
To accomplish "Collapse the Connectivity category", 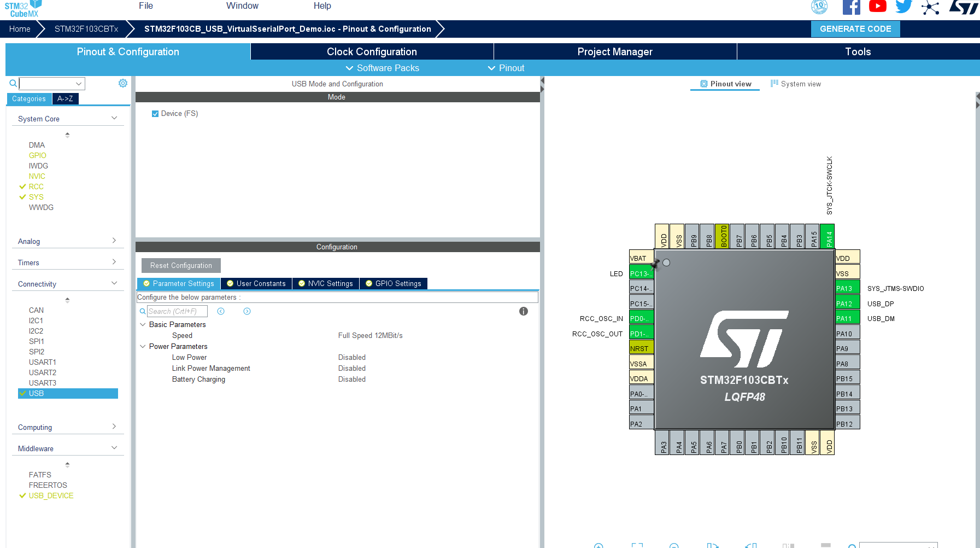I will 114,283.
